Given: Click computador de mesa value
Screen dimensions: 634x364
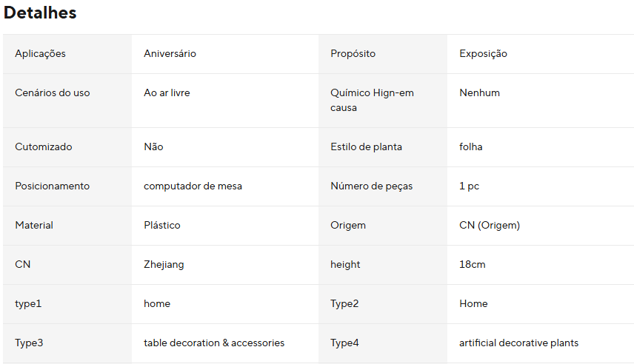Looking at the screenshot, I should coord(193,186).
